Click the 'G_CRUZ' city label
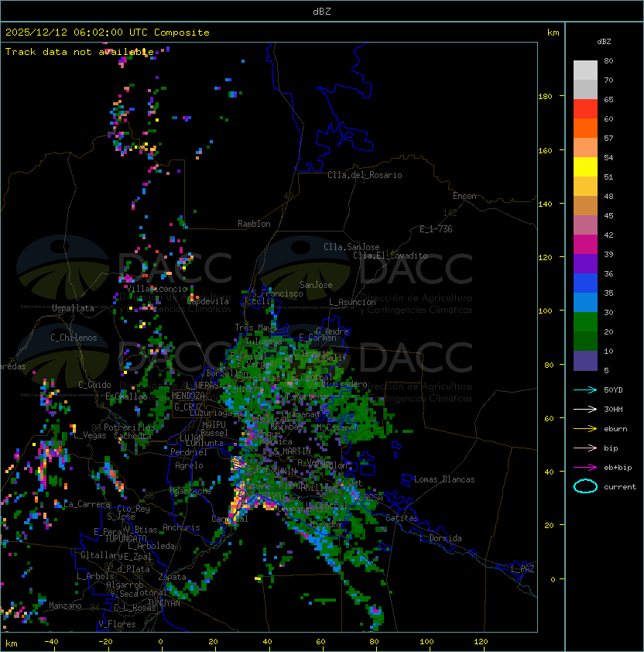Image resolution: width=644 pixels, height=652 pixels. click(188, 407)
